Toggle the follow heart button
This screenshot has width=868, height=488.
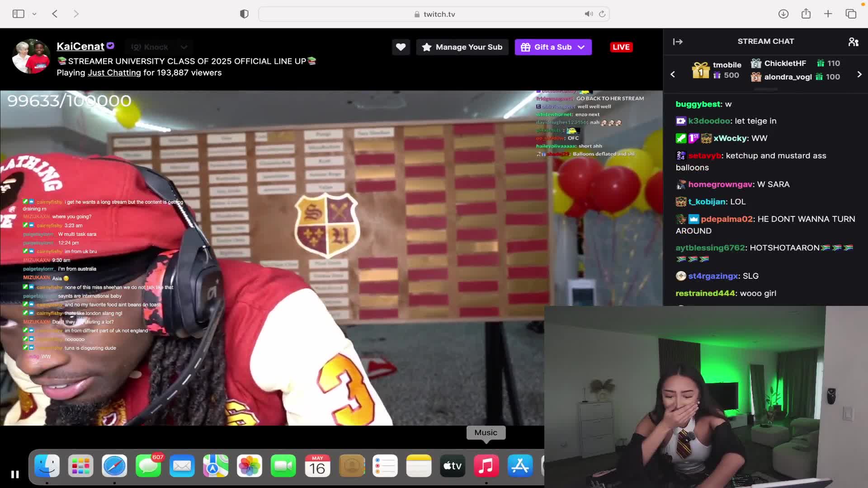pyautogui.click(x=401, y=47)
